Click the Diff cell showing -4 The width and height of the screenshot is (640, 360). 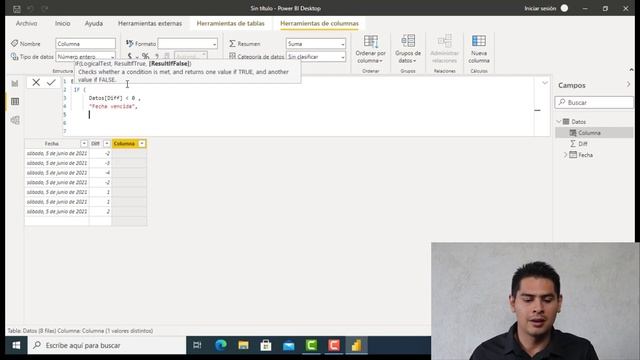click(x=100, y=173)
